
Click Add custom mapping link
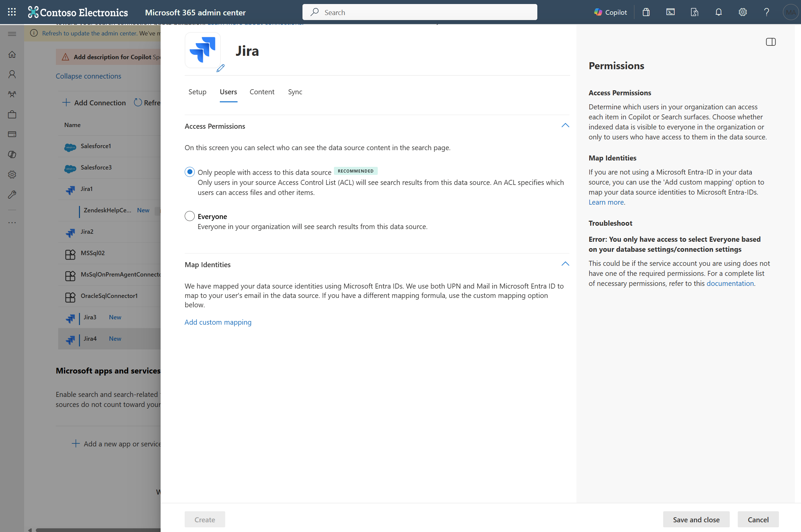218,322
